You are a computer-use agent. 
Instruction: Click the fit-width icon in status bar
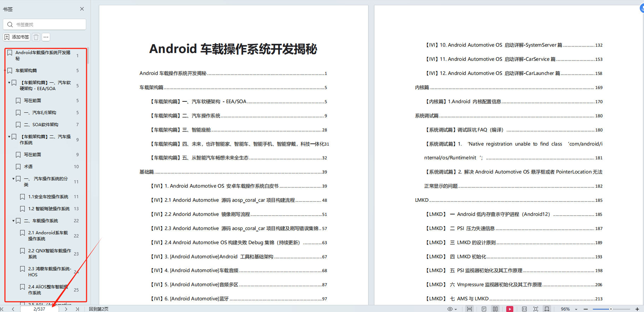[547, 309]
